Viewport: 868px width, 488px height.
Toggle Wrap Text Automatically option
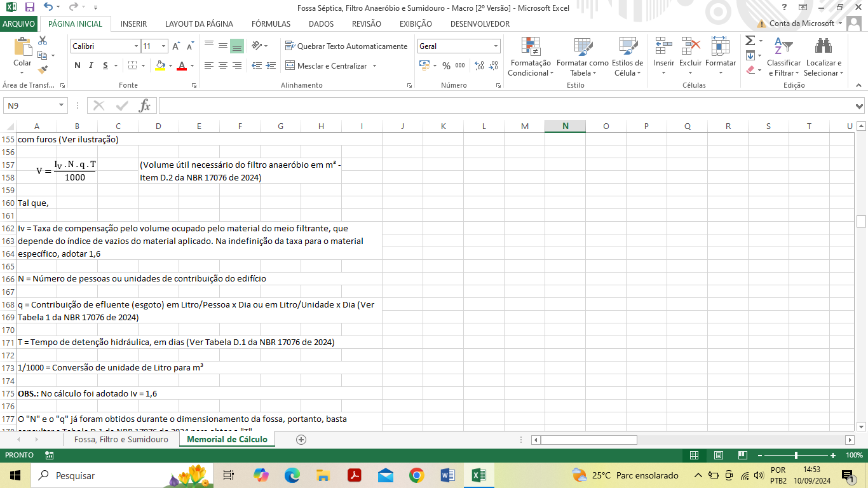pos(346,46)
